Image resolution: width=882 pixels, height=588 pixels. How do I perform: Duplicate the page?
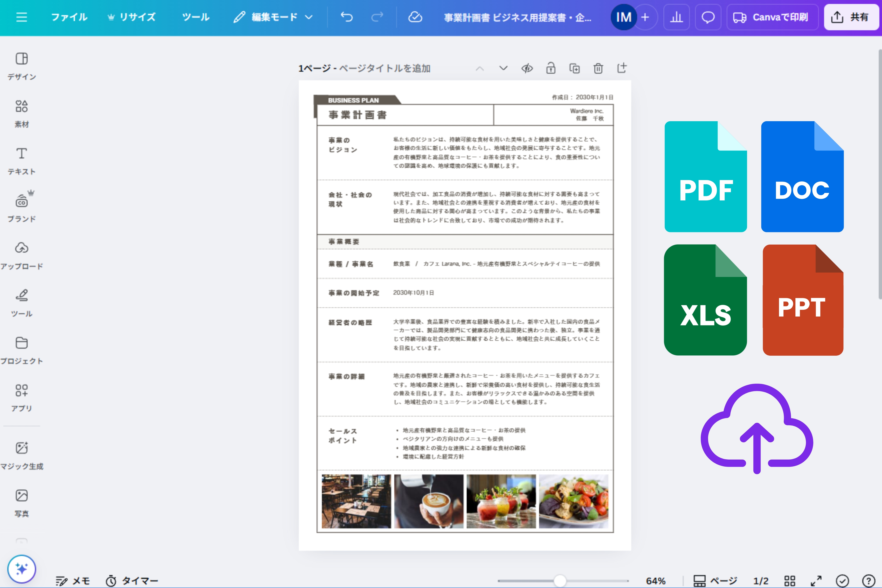click(x=574, y=68)
